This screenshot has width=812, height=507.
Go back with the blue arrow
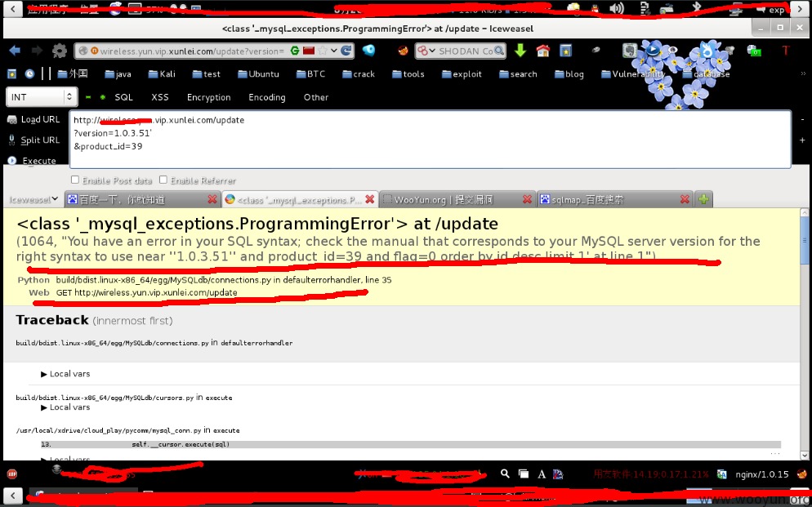tap(15, 50)
